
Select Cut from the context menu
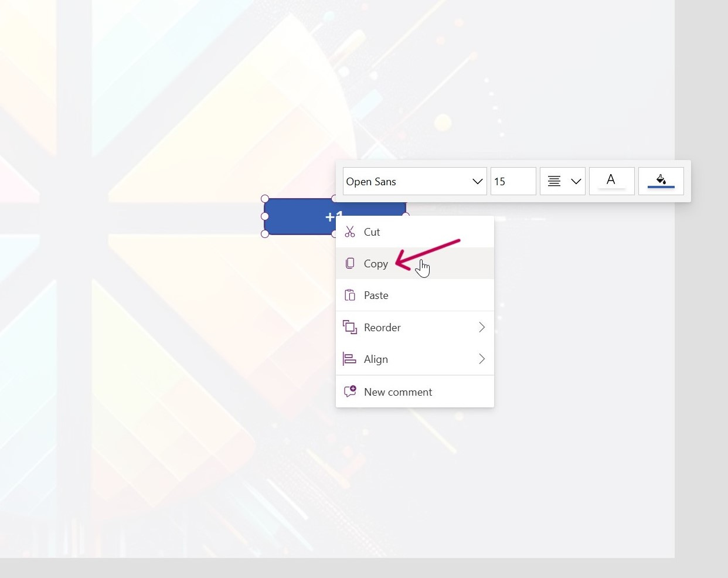(x=414, y=232)
